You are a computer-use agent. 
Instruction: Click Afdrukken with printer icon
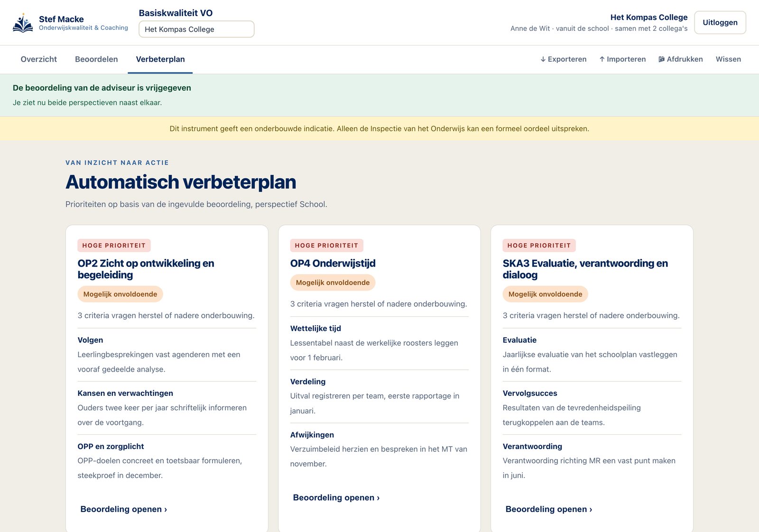tap(681, 59)
